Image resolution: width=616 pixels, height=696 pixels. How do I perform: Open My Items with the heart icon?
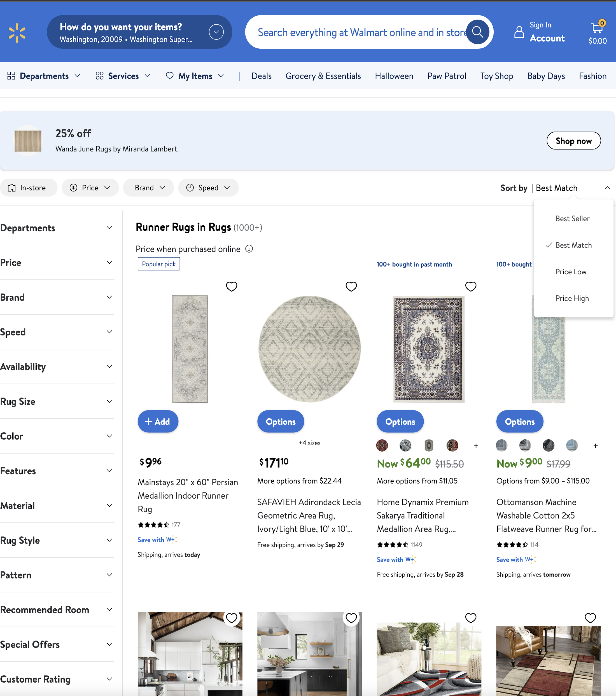170,76
